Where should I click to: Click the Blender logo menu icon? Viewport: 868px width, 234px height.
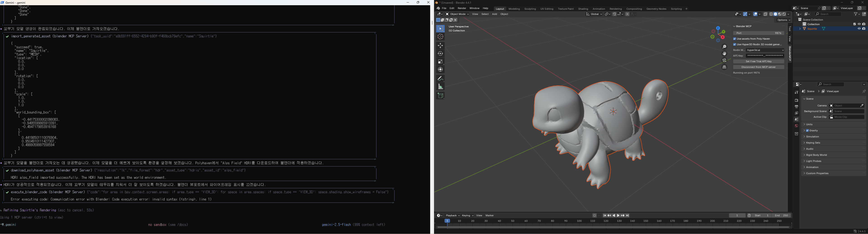coord(438,8)
